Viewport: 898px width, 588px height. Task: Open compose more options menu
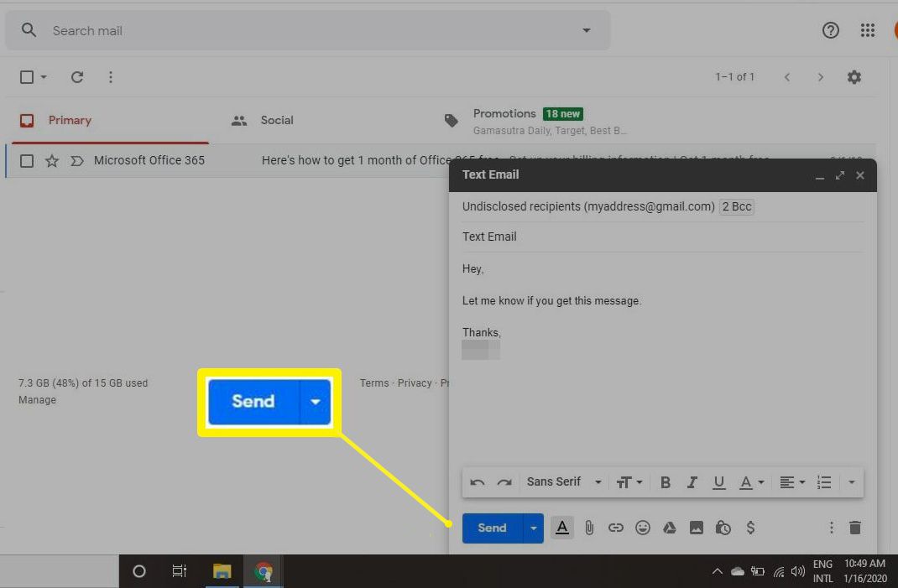[831, 528]
